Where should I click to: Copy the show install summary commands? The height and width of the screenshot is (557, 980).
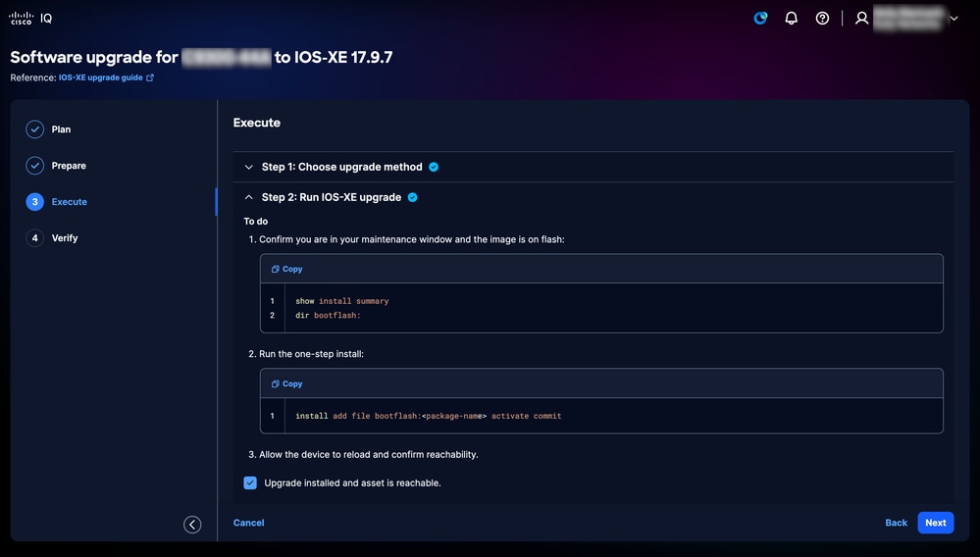point(286,269)
